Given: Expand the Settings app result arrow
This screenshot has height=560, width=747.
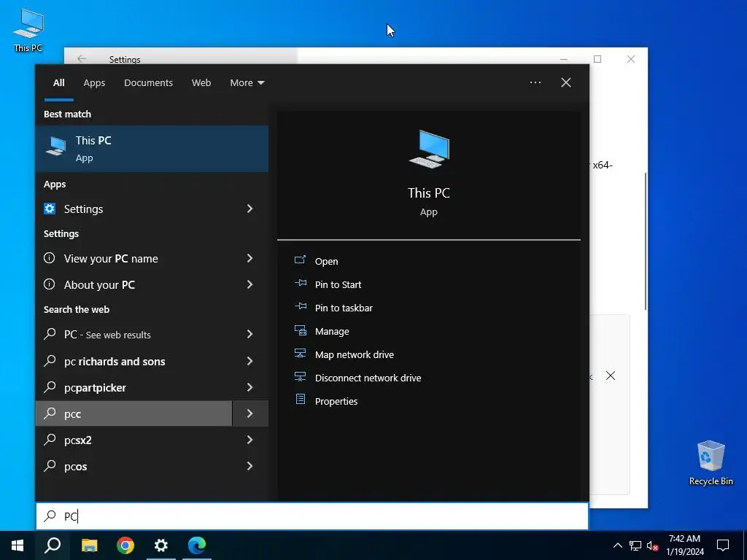Looking at the screenshot, I should coord(249,209).
